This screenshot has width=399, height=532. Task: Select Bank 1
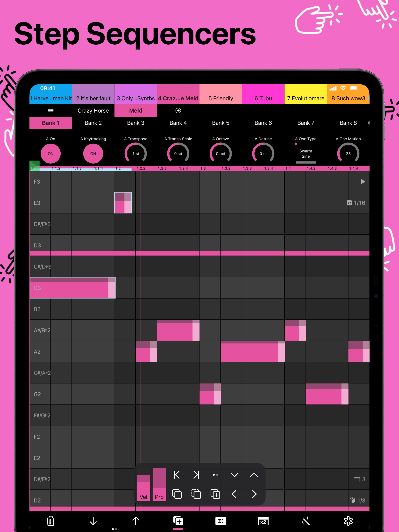(x=51, y=123)
